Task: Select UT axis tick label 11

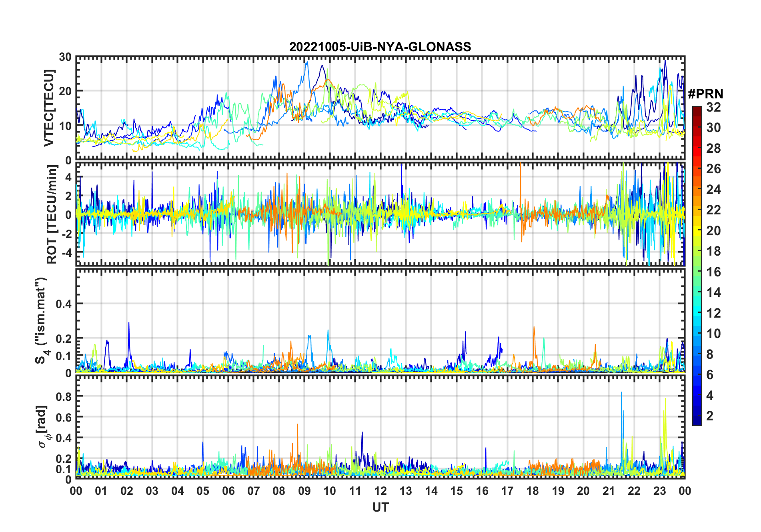Action: pos(355,491)
